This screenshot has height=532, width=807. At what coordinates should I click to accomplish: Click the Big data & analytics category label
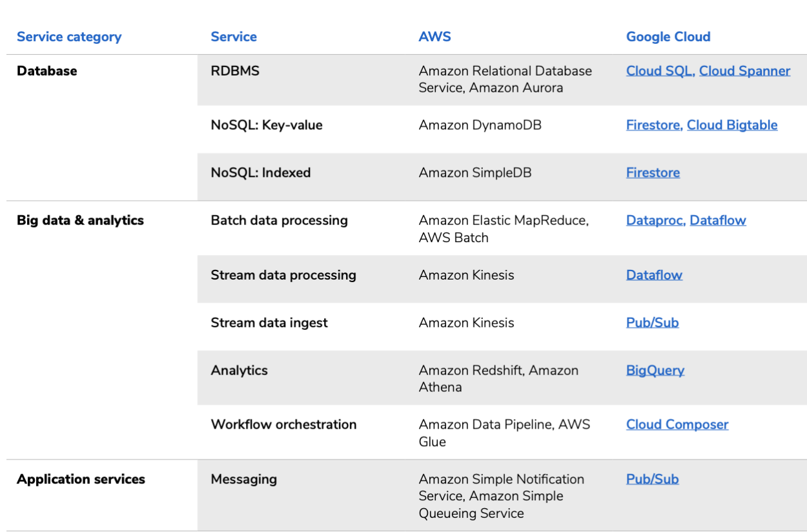click(80, 220)
